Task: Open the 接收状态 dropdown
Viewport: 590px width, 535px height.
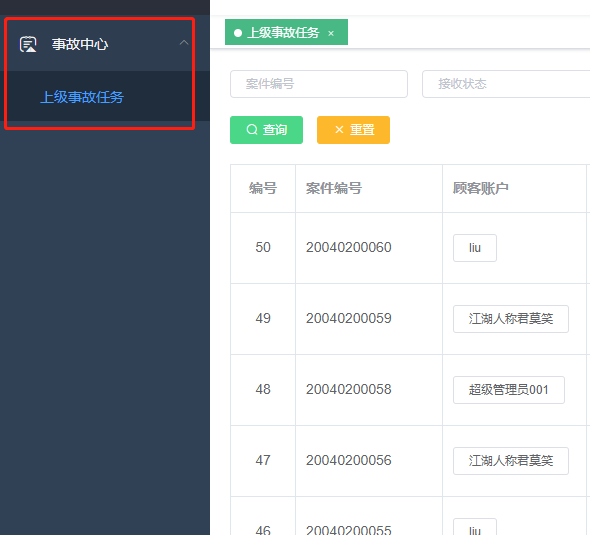Action: 506,84
